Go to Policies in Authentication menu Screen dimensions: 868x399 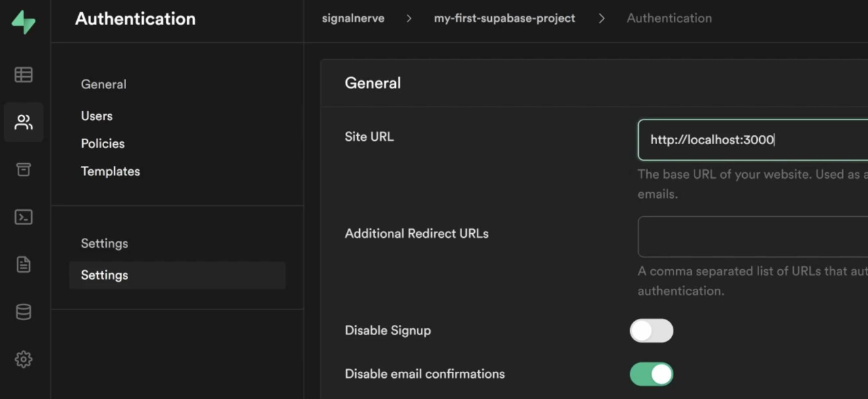(103, 143)
